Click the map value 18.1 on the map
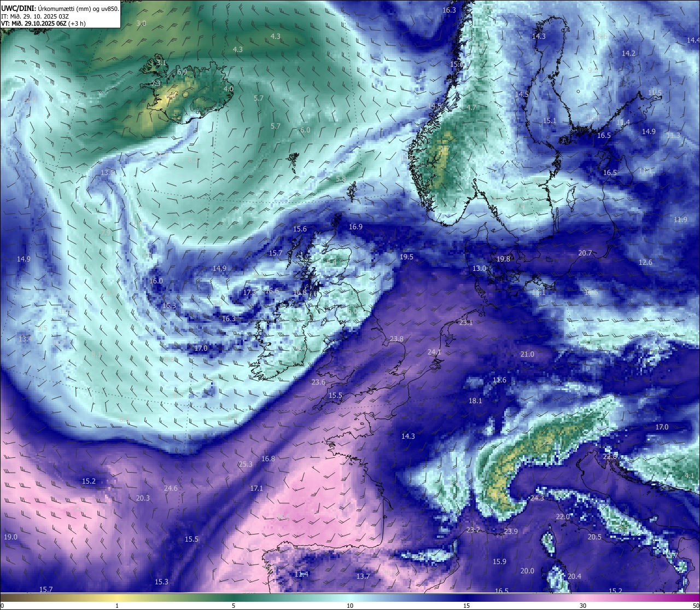This screenshot has width=700, height=610. pos(475,400)
